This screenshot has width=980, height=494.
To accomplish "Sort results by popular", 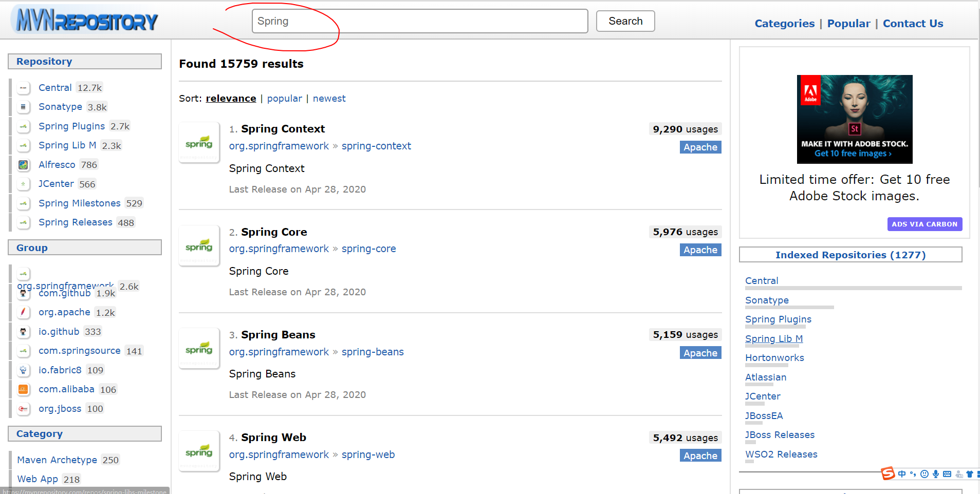I will [285, 99].
